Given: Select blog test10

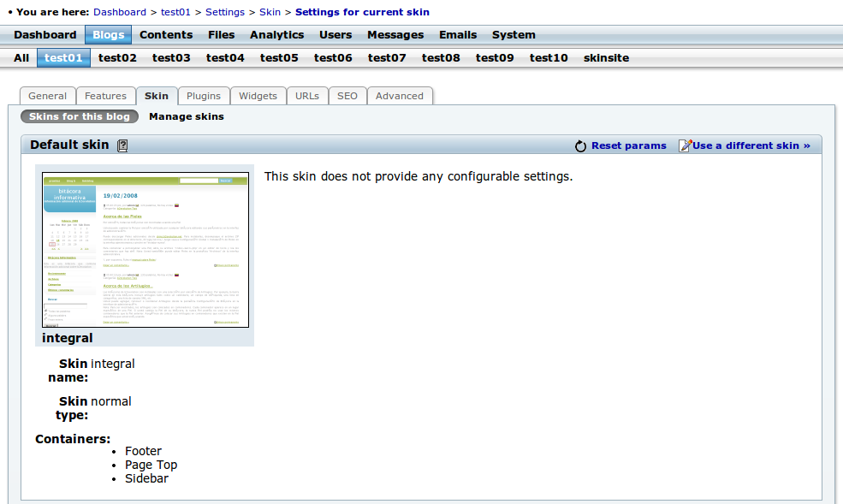Looking at the screenshot, I should pyautogui.click(x=549, y=58).
